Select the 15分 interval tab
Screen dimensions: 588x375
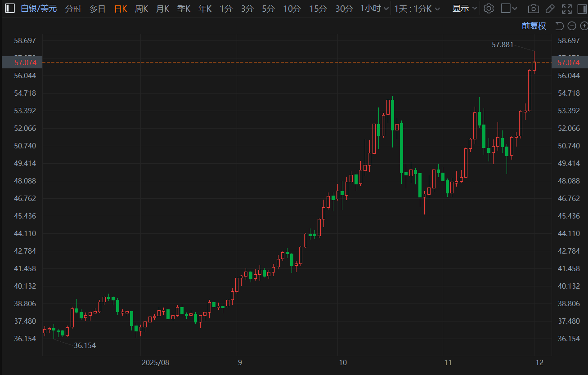click(x=318, y=9)
